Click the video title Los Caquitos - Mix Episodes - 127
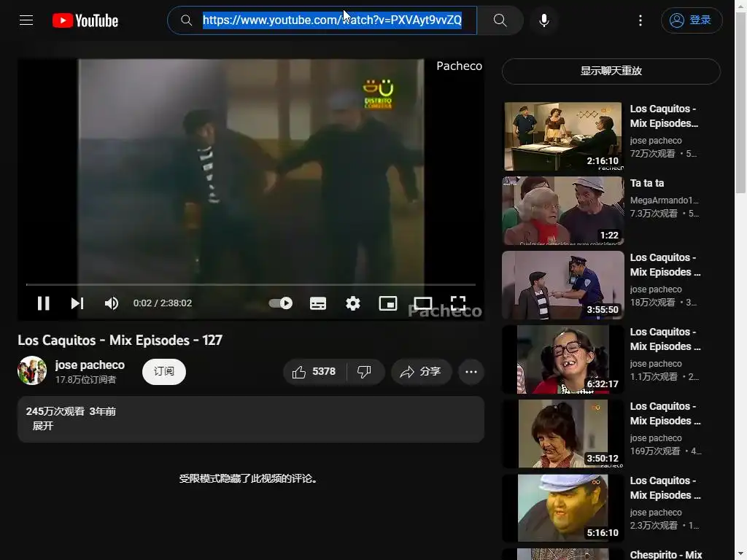The image size is (747, 560). [120, 341]
